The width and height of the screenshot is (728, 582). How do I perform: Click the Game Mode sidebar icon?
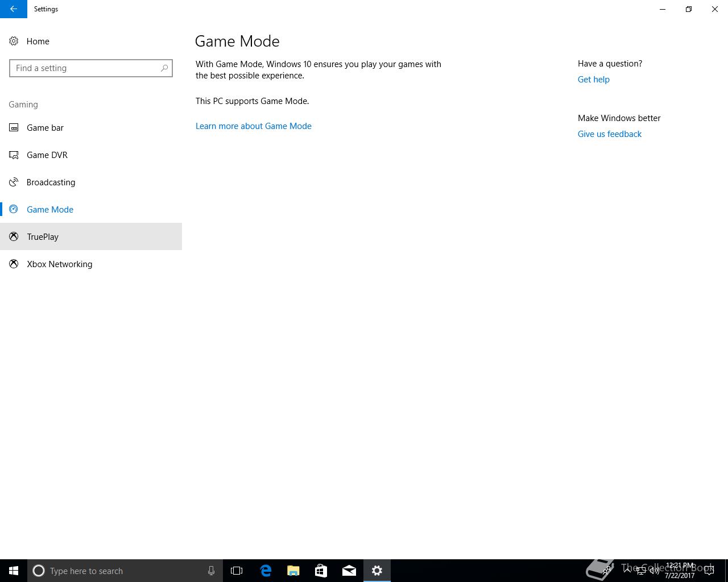click(x=14, y=209)
